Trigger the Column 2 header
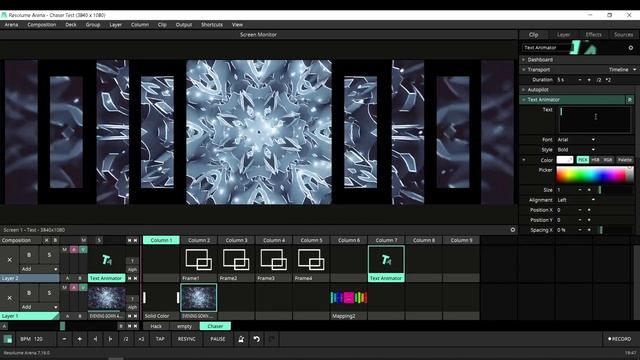Viewport: 640px width, 360px height. point(199,240)
